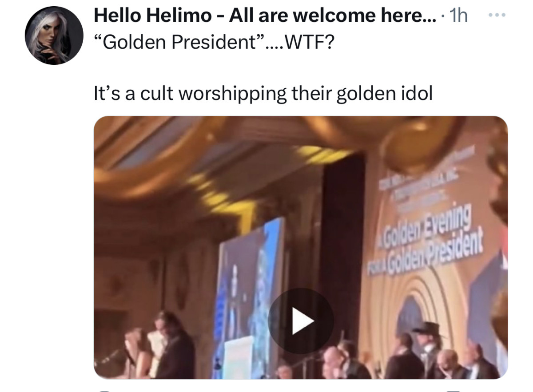
Task: Tap the blue projection screen in the video
Action: tap(249, 293)
